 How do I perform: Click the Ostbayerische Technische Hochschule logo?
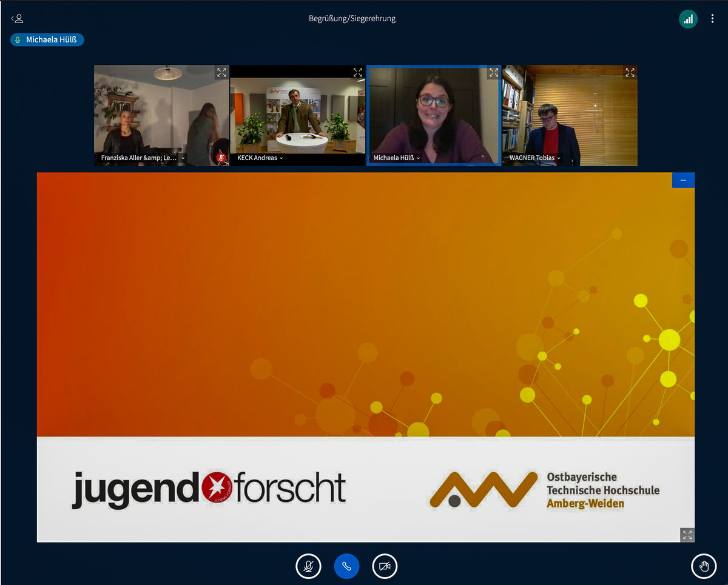(544, 490)
